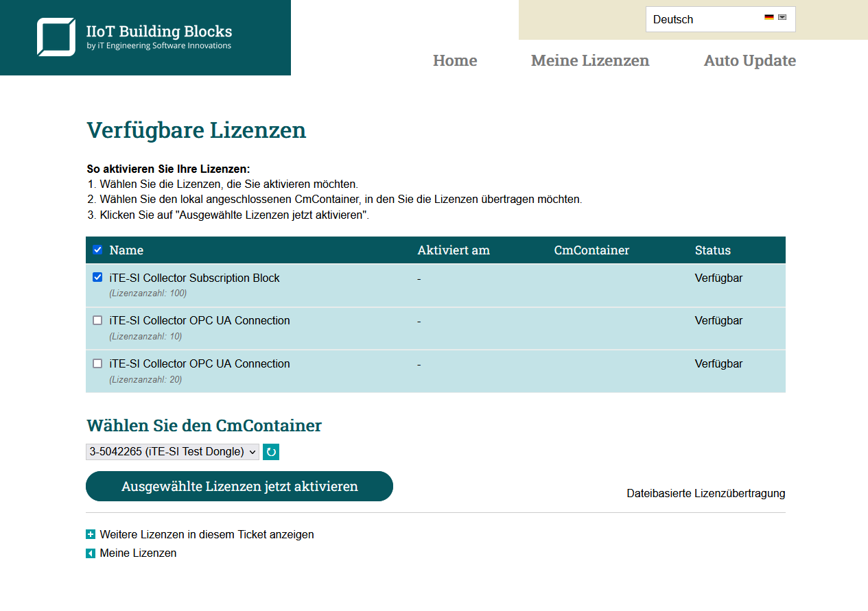Open the Deutsch language dropdown
The height and width of the screenshot is (611, 868).
pyautogui.click(x=720, y=19)
